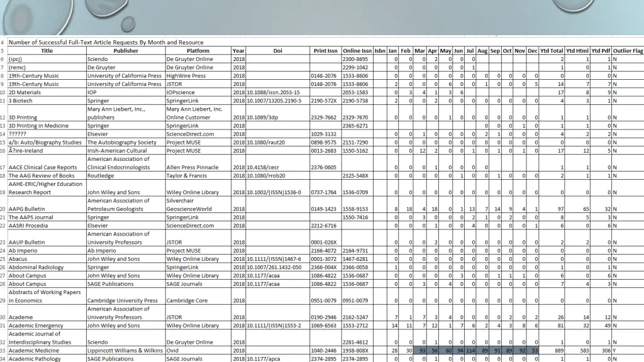Image resolution: width=644 pixels, height=362 pixels.
Task: Click the Abacus title cell
Action: [x=47, y=259]
